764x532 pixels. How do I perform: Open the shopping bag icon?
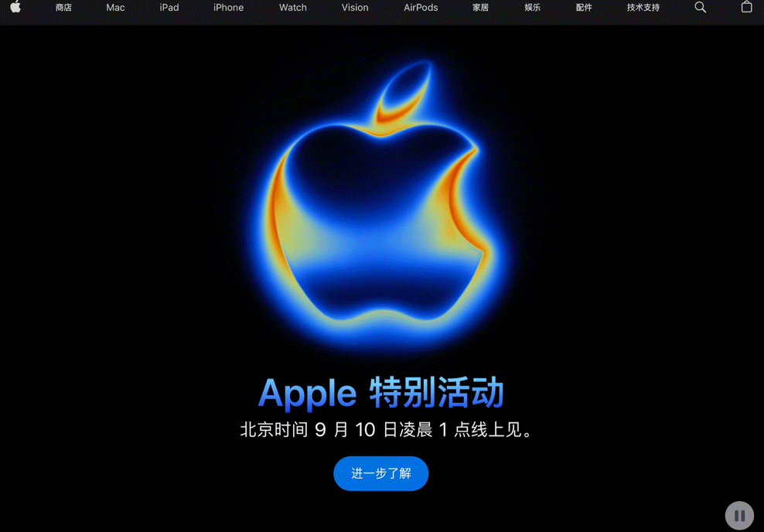pos(746,7)
